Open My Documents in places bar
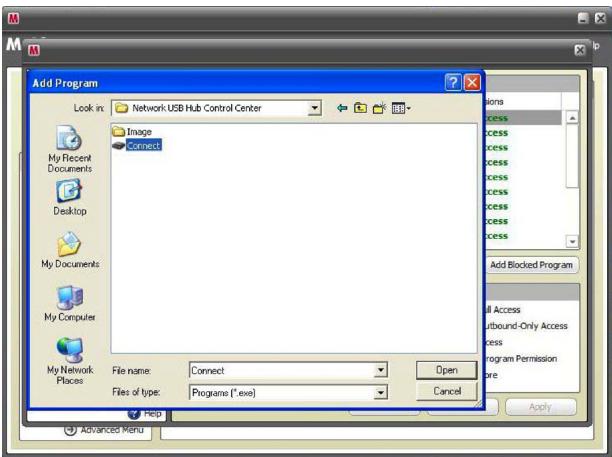Screen dimensions: 612x457 pos(70,250)
